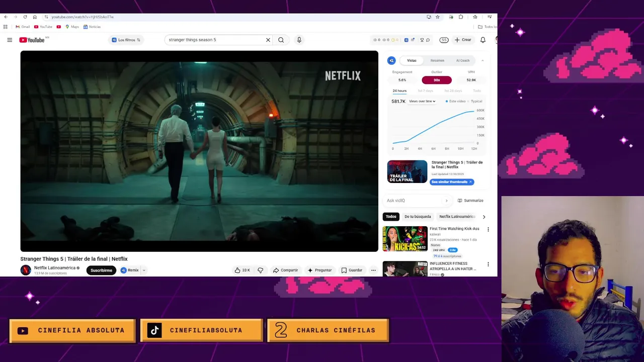
Task: Select Todos filter chip
Action: tap(391, 217)
